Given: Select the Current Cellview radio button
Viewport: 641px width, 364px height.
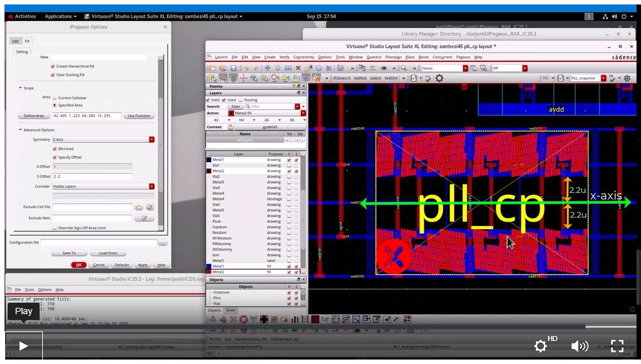Looking at the screenshot, I should coord(54,97).
